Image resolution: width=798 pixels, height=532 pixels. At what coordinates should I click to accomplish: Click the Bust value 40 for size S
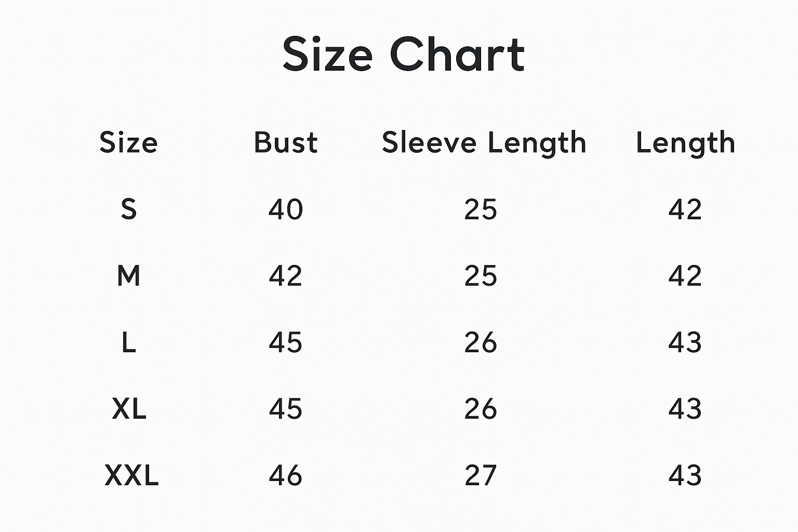click(286, 209)
